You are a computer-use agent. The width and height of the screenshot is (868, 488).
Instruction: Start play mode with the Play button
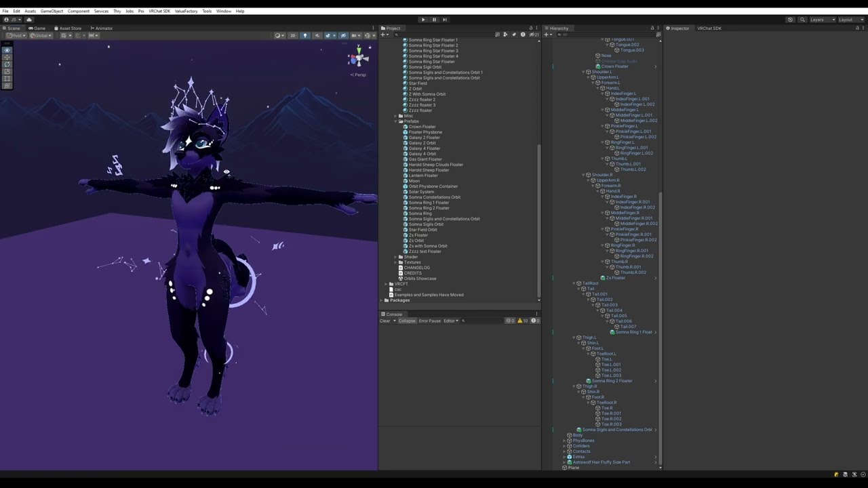coord(423,20)
